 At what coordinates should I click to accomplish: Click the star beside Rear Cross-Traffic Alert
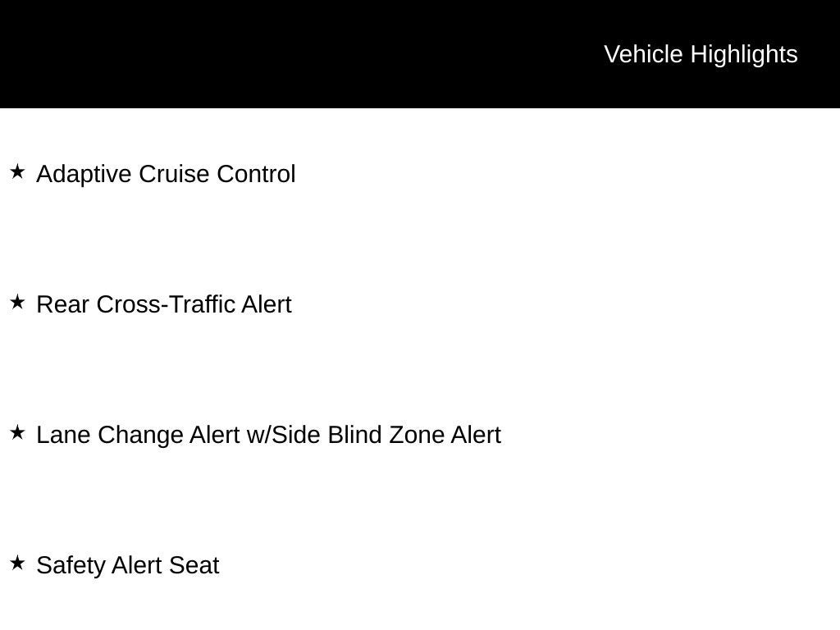18,302
